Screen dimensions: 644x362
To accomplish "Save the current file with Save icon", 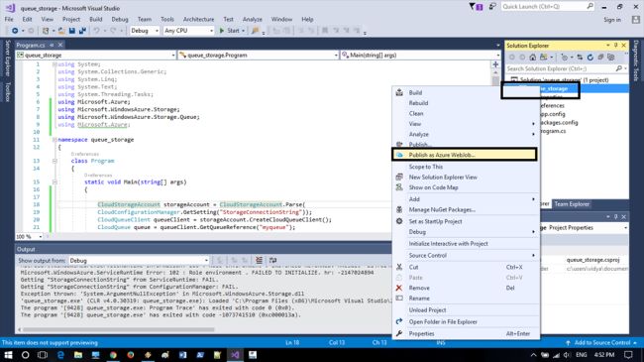I will pyautogui.click(x=72, y=31).
